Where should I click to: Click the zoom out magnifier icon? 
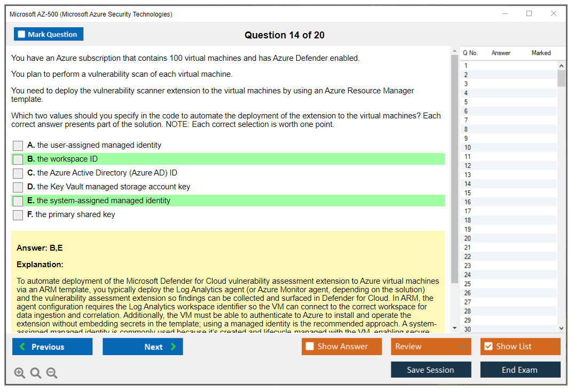click(52, 373)
